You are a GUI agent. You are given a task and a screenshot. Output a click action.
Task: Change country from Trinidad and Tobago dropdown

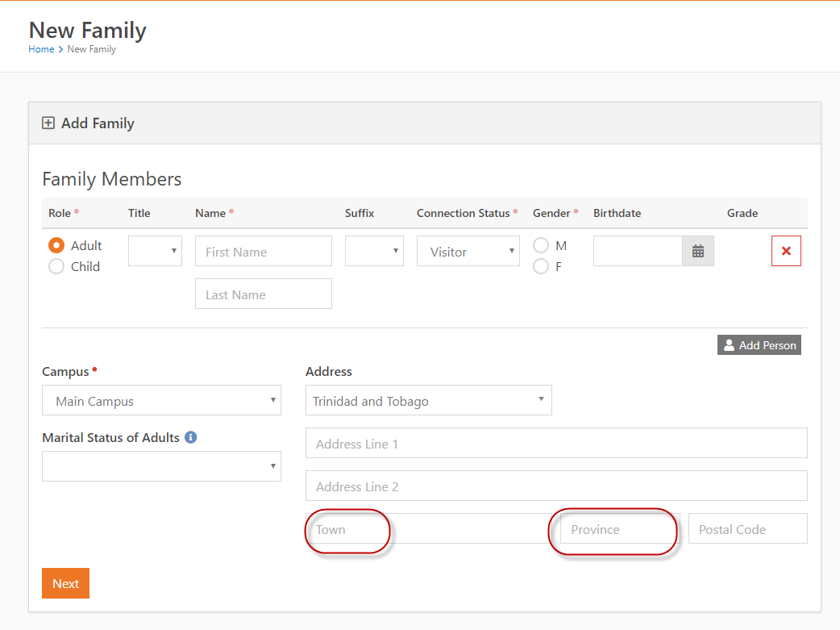[x=428, y=401]
